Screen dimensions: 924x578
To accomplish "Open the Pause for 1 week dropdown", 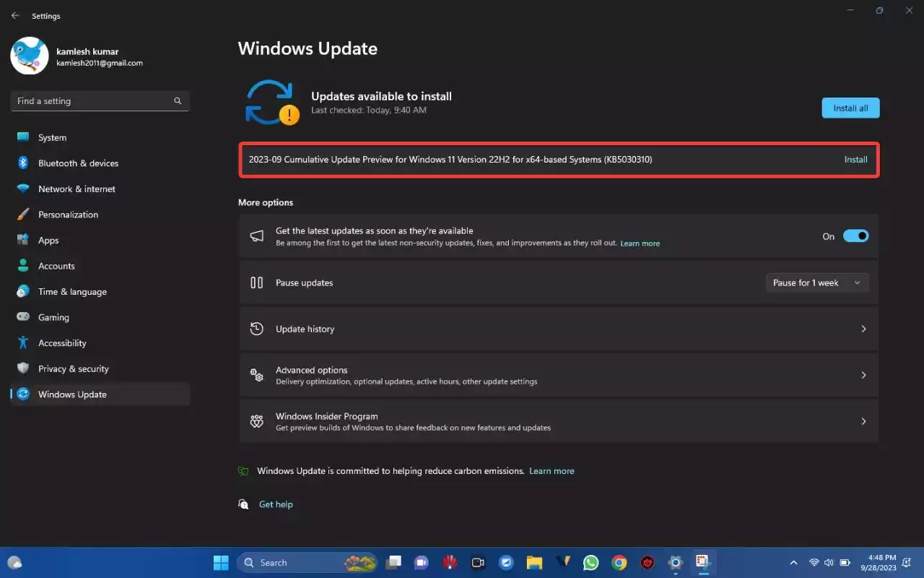I will 816,282.
